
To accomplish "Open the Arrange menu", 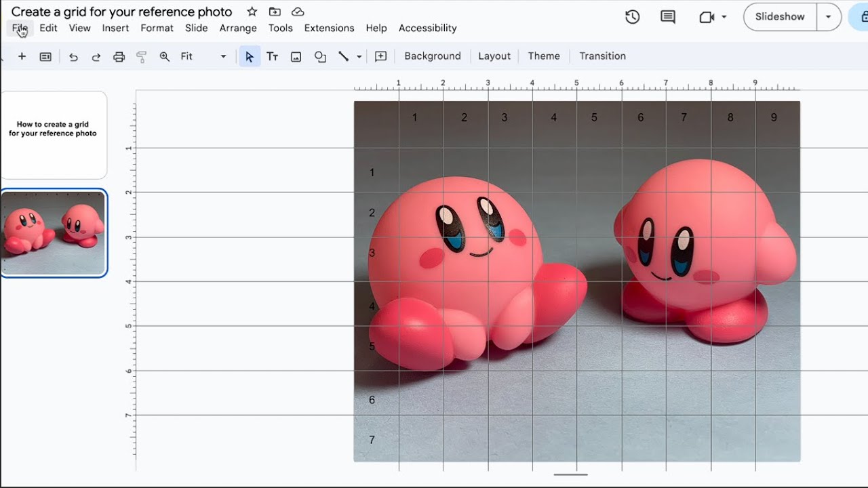I will [238, 28].
